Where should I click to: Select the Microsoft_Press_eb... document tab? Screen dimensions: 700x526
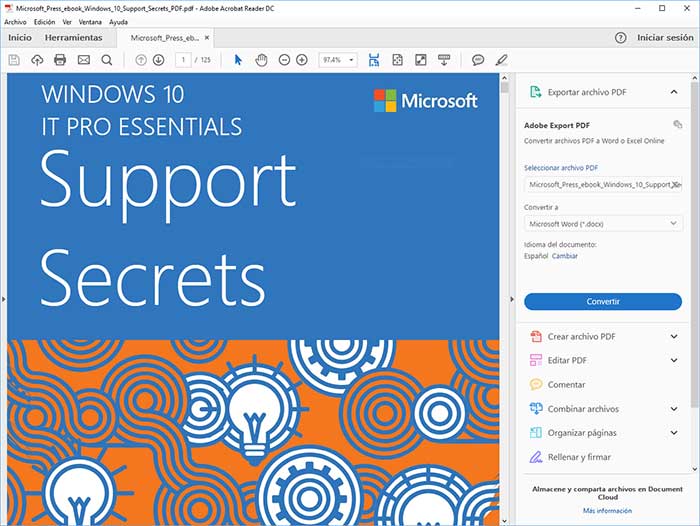click(x=164, y=38)
